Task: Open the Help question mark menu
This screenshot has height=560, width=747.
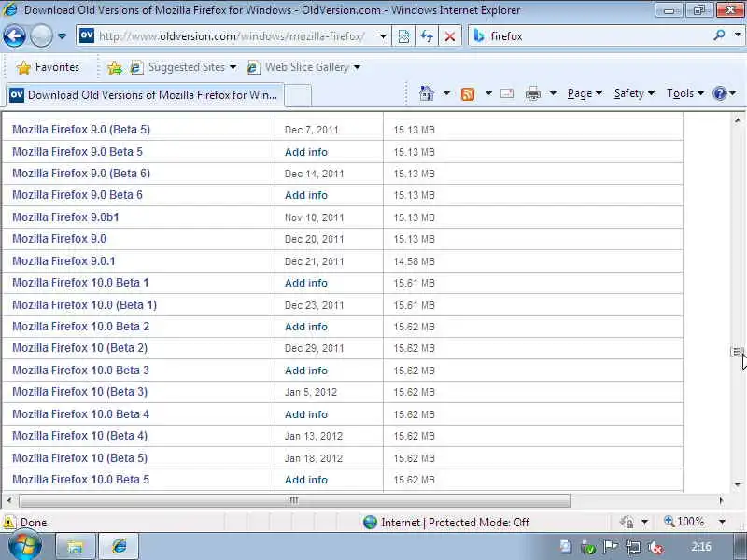Action: (725, 93)
